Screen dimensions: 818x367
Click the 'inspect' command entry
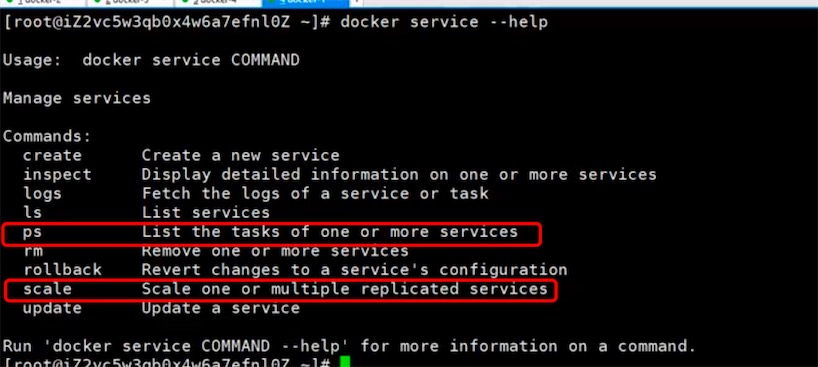tap(57, 174)
